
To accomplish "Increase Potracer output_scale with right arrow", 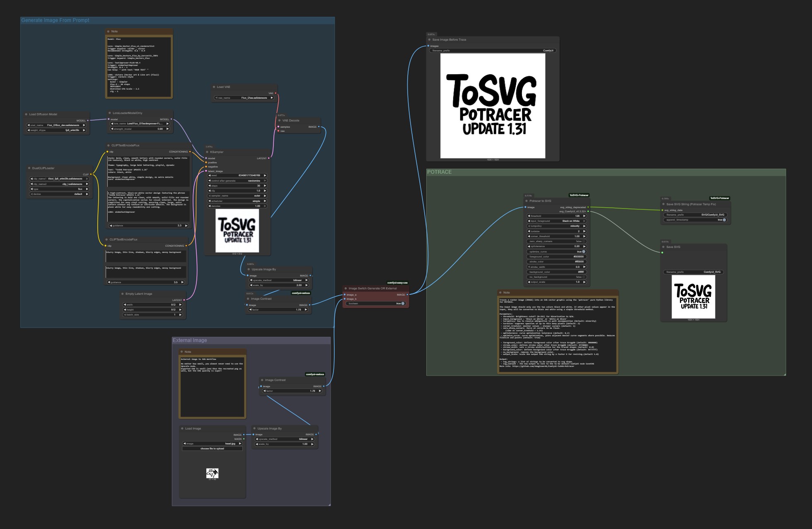I will (584, 282).
